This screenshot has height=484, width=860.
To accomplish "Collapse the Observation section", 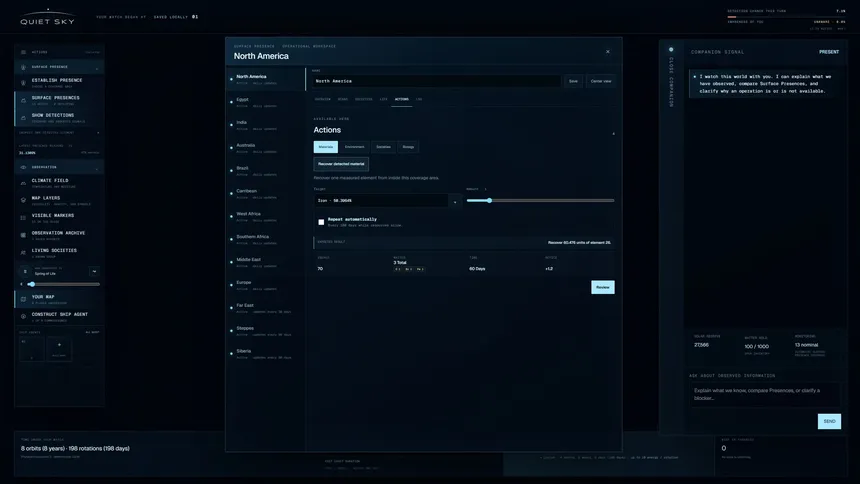I will (97, 168).
